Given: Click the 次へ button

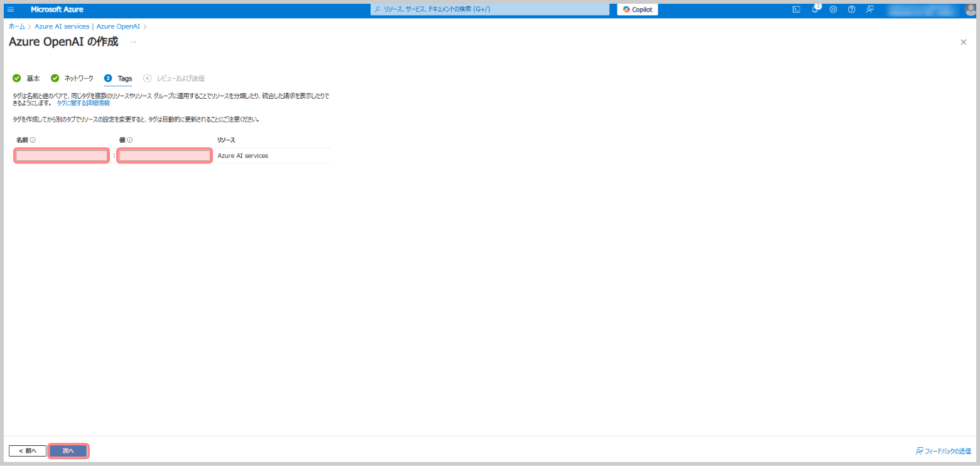Looking at the screenshot, I should tap(68, 451).
